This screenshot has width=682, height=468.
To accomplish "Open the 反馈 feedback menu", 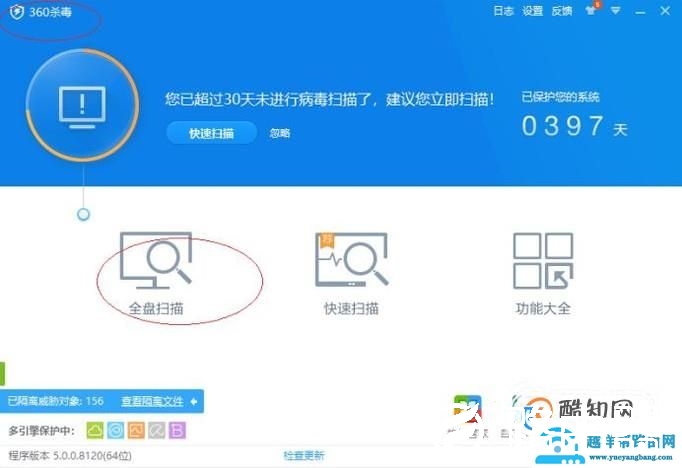I will (562, 11).
